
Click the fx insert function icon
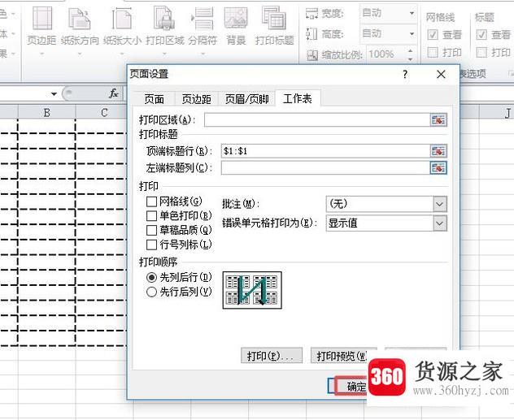click(x=113, y=93)
